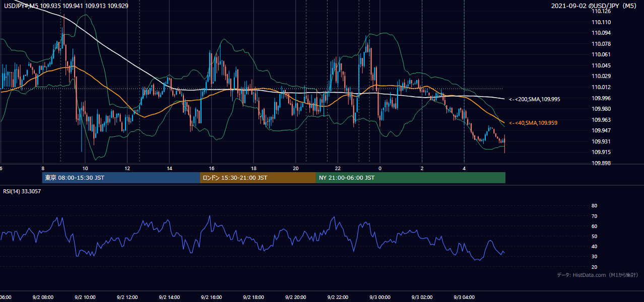Click the 9/3 04:00 bottom time label

[464, 297]
